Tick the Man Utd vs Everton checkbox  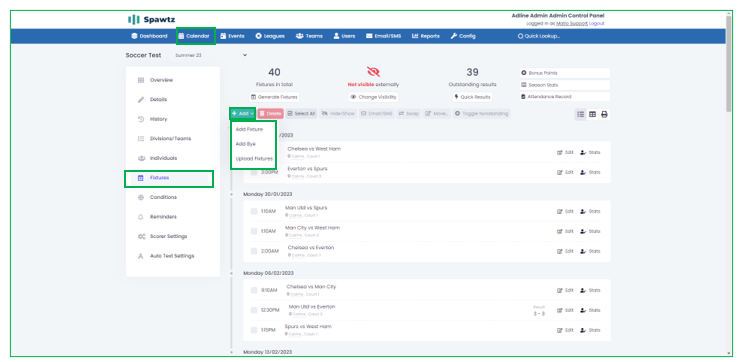coord(254,310)
